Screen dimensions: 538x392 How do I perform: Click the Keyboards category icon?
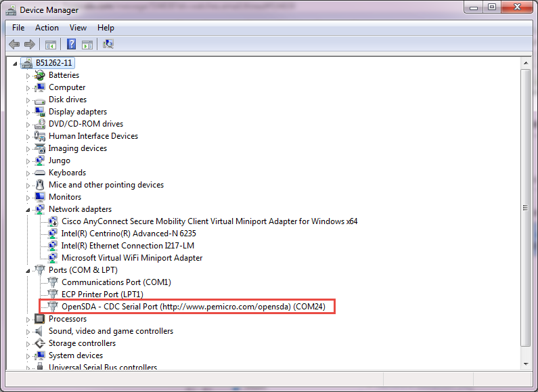click(40, 173)
